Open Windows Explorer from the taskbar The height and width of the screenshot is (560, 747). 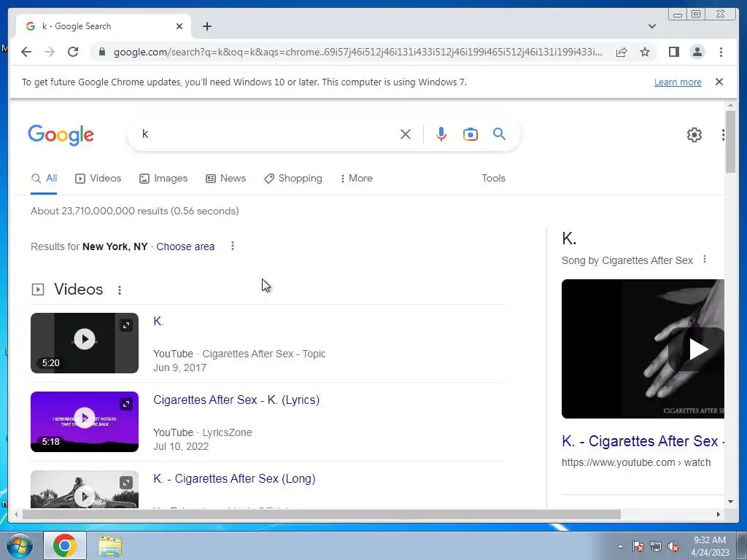pos(110,546)
